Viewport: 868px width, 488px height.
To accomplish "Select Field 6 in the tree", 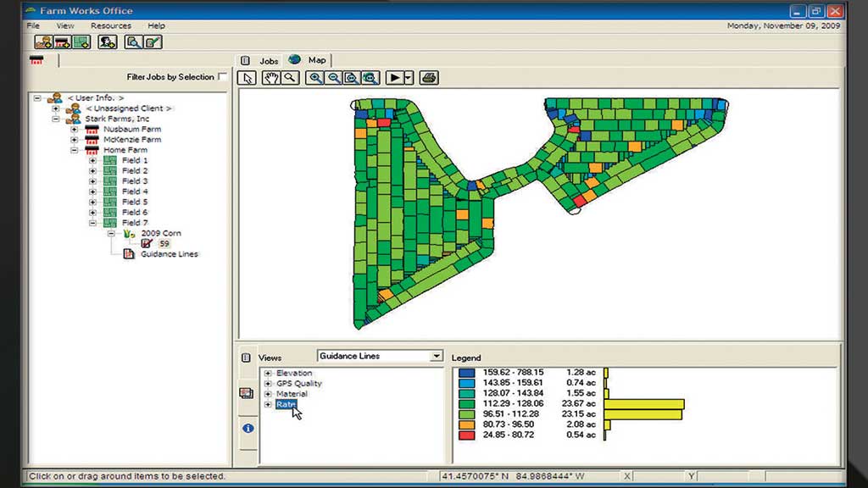I will (135, 213).
